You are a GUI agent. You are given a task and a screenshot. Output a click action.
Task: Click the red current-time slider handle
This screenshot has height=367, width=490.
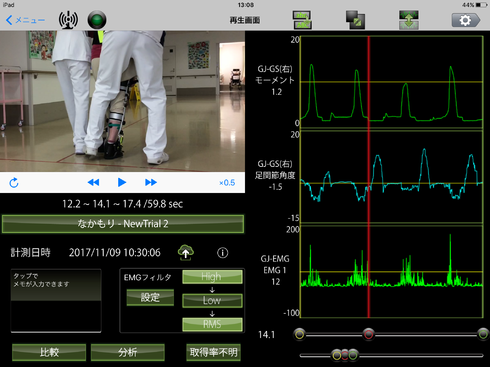(x=369, y=334)
